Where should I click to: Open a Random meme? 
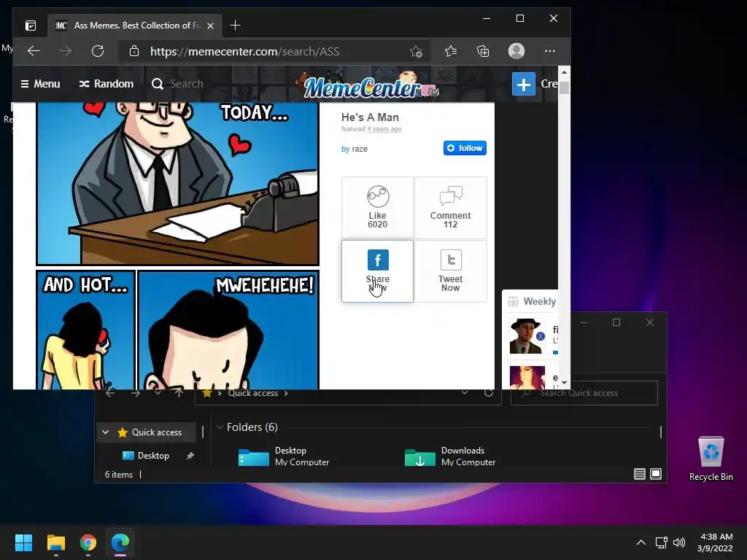(107, 84)
